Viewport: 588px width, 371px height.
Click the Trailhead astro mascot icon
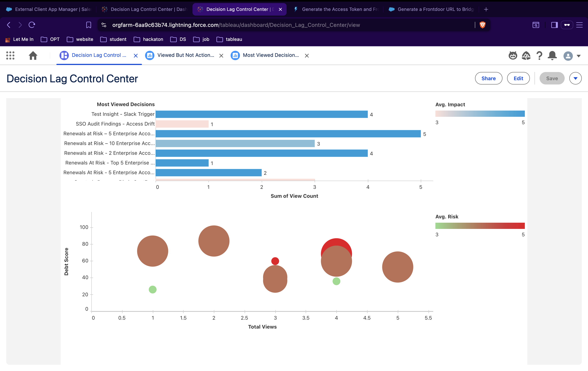pyautogui.click(x=513, y=55)
